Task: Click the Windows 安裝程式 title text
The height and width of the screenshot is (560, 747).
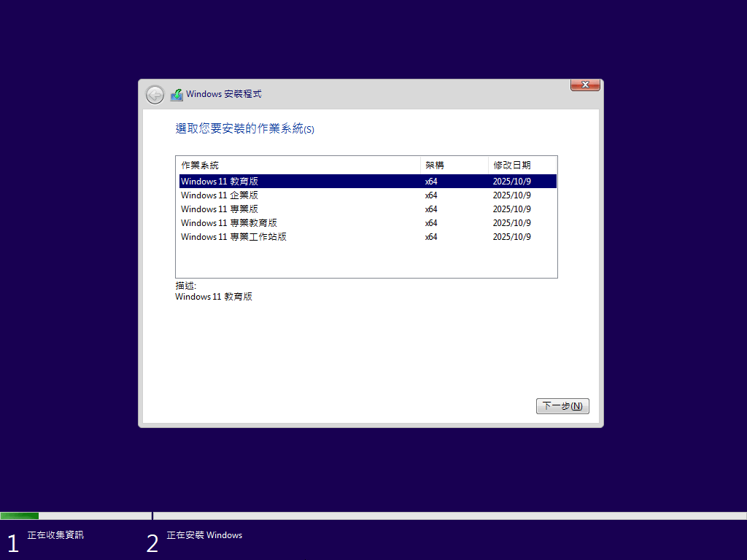Action: (223, 94)
